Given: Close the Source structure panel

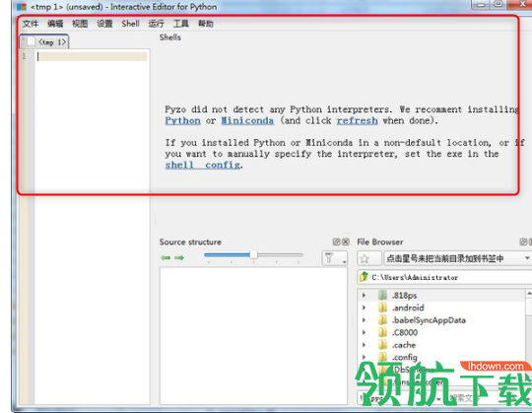Looking at the screenshot, I should click(346, 241).
